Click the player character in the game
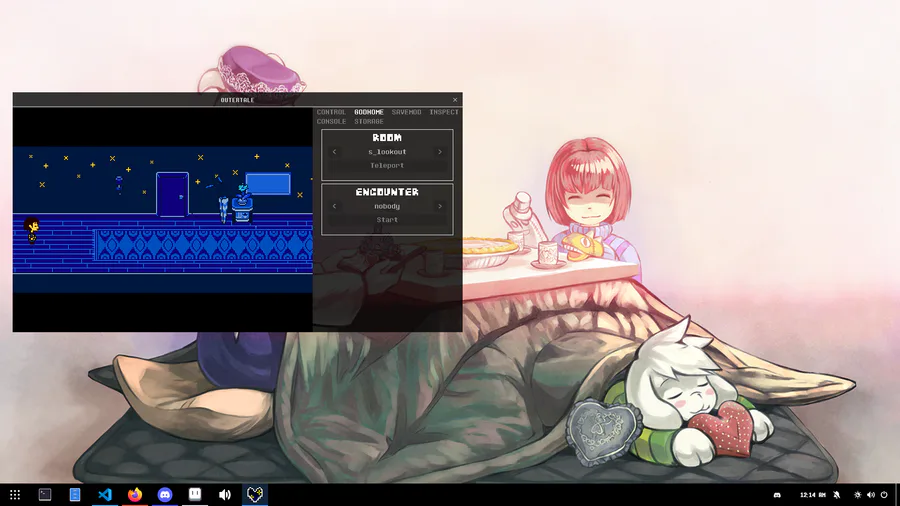900x506 pixels. pos(32,231)
